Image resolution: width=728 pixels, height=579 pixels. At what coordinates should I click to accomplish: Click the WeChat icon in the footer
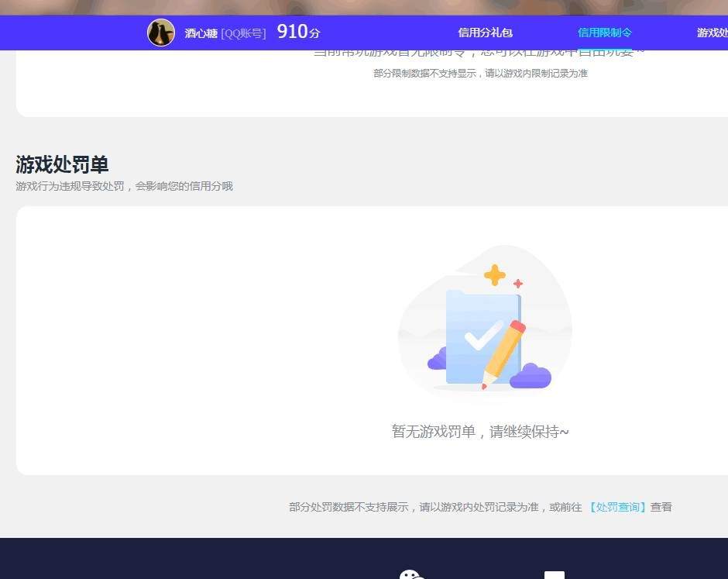(412, 574)
